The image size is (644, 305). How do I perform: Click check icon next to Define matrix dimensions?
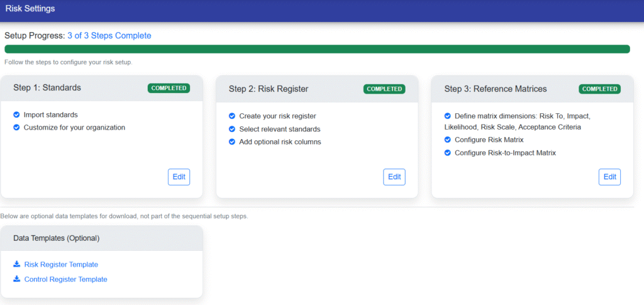pos(448,116)
